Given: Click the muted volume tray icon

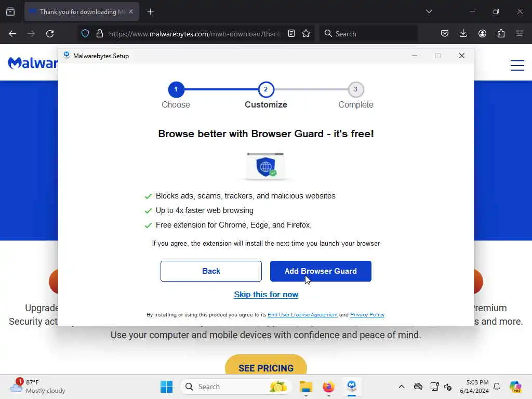Looking at the screenshot, I should pyautogui.click(x=448, y=387).
